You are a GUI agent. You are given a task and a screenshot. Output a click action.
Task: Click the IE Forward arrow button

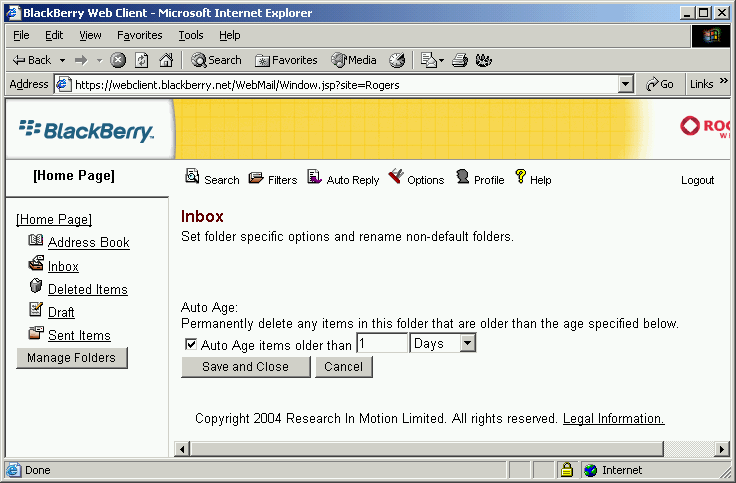click(x=81, y=60)
